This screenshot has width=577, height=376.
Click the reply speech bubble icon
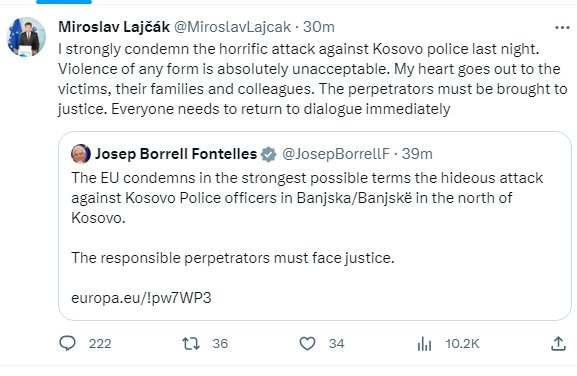[67, 344]
